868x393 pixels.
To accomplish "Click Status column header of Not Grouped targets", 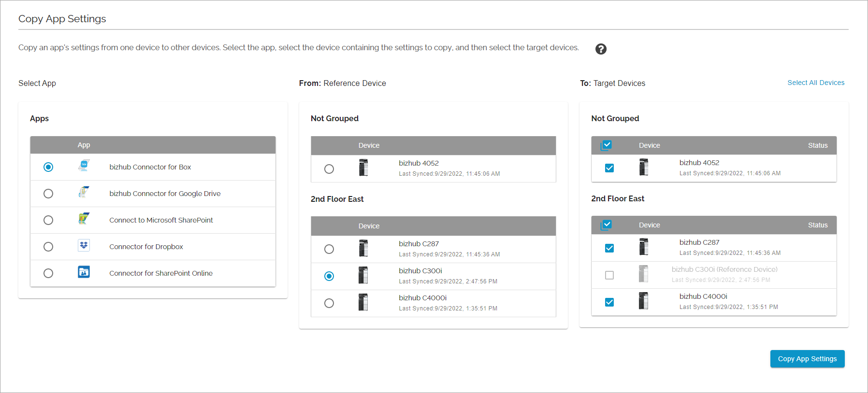I will 818,145.
